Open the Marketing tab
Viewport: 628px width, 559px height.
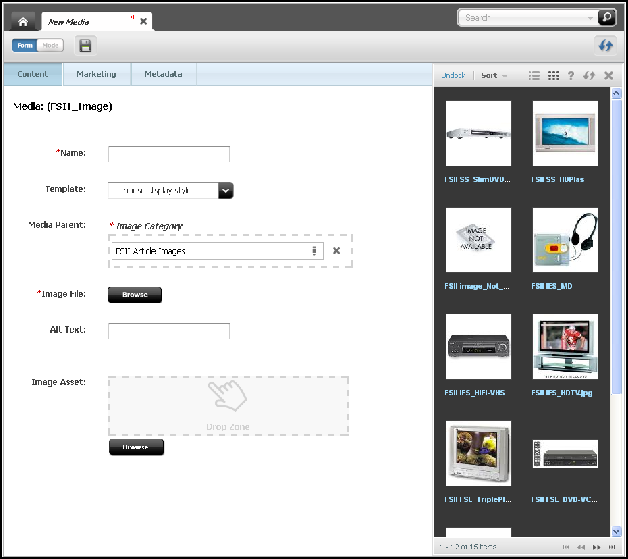point(97,74)
